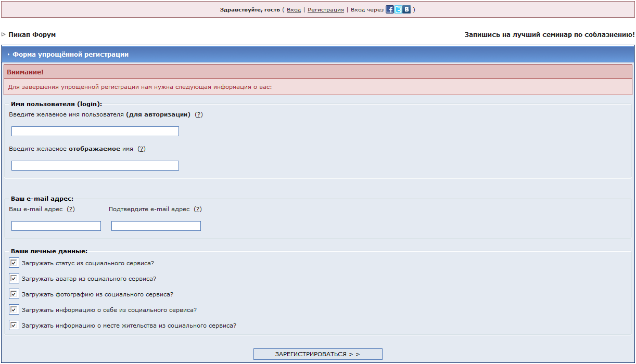
Task: Collapse the simplified registration form header
Action: (8, 55)
